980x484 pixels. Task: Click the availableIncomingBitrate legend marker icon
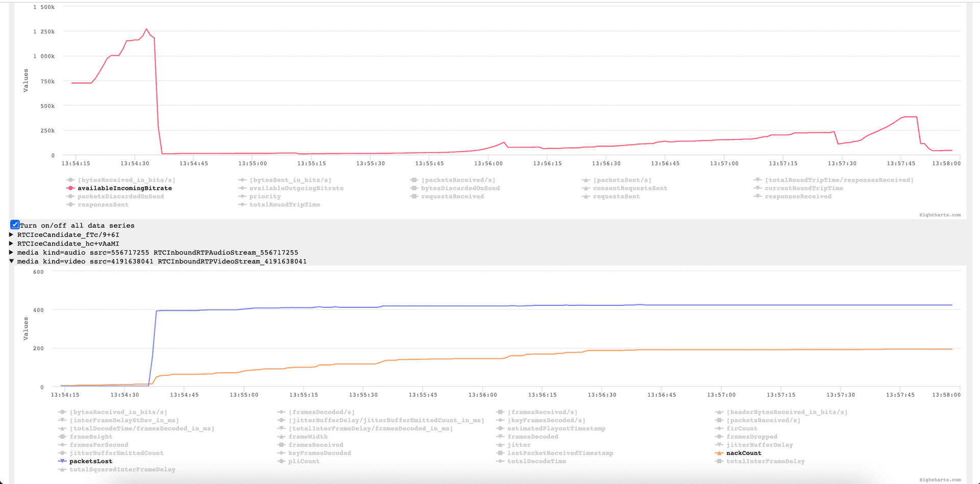click(x=70, y=188)
